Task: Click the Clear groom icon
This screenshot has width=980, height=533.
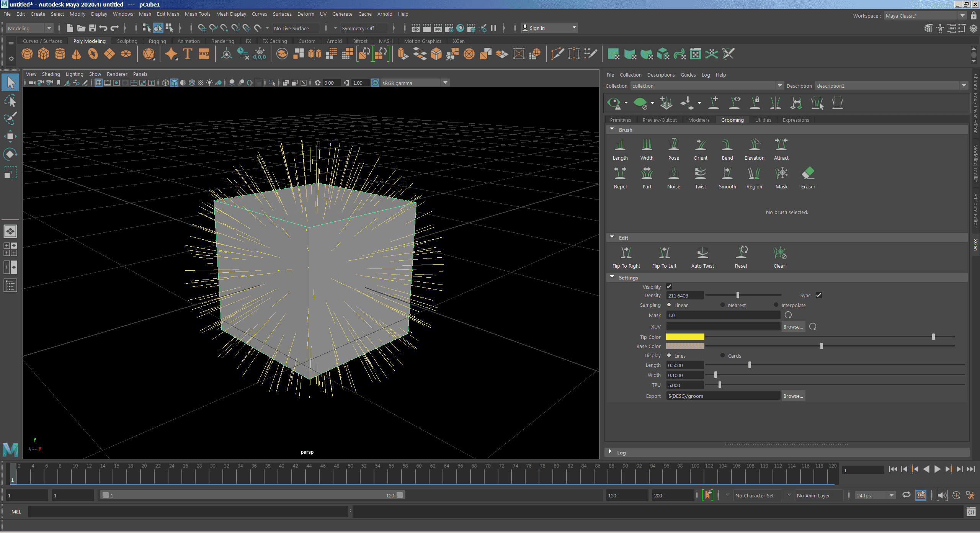Action: tap(779, 253)
